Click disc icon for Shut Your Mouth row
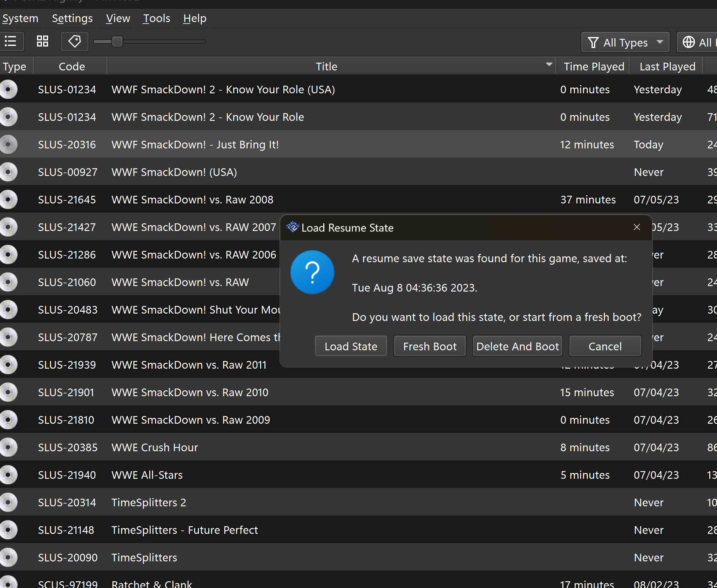 pyautogui.click(x=8, y=310)
